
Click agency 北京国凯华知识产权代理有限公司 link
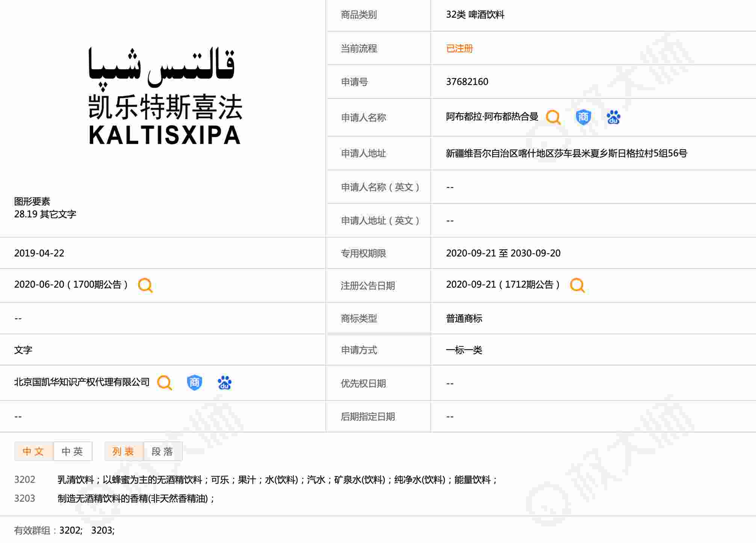[82, 382]
